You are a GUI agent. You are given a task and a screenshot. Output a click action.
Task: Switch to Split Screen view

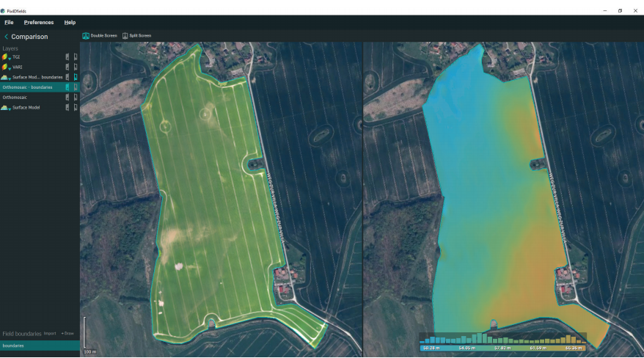[137, 35]
